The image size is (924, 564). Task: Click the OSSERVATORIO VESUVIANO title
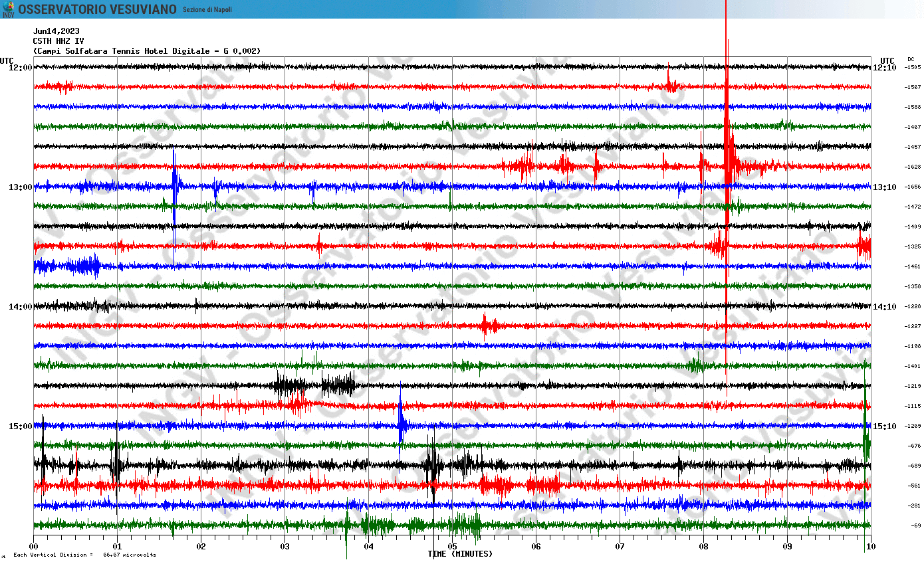coord(98,9)
